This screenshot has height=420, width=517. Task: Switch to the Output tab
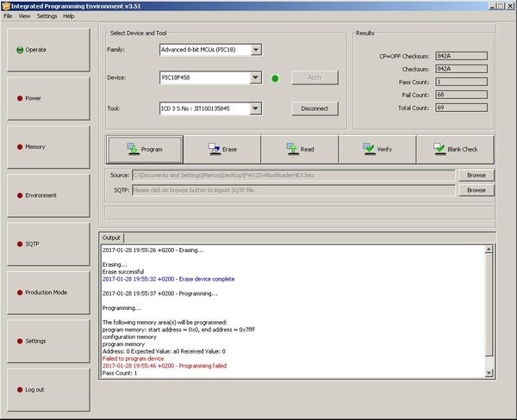(x=111, y=238)
